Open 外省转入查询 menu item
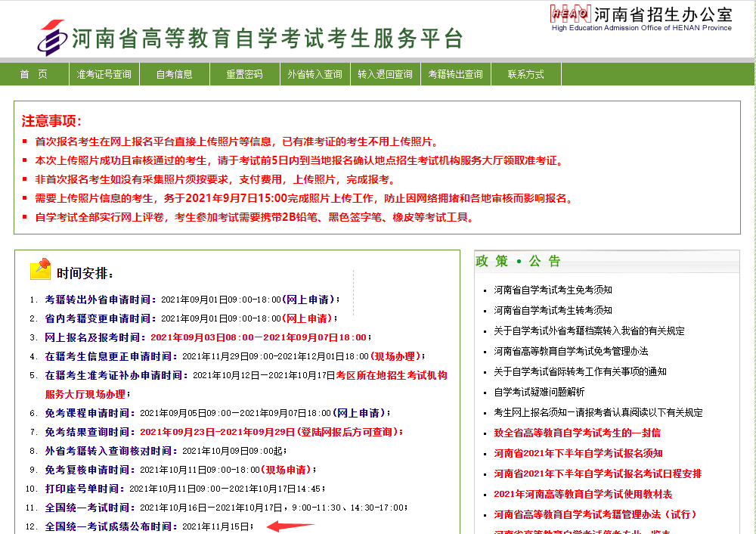The image size is (756, 534). coord(314,74)
